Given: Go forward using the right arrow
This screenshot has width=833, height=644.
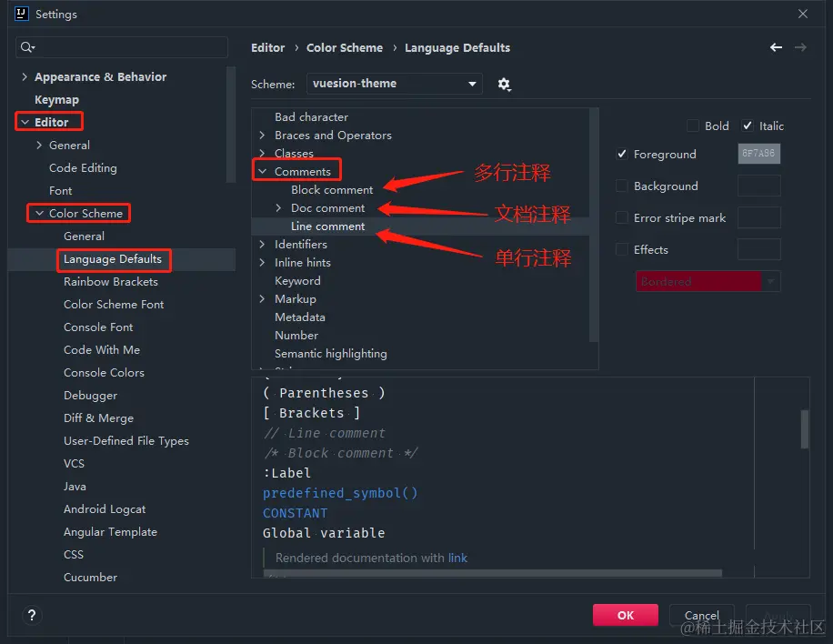Looking at the screenshot, I should click(800, 47).
